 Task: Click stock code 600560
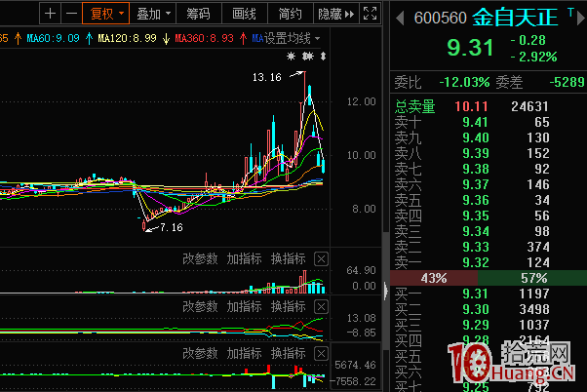(441, 18)
